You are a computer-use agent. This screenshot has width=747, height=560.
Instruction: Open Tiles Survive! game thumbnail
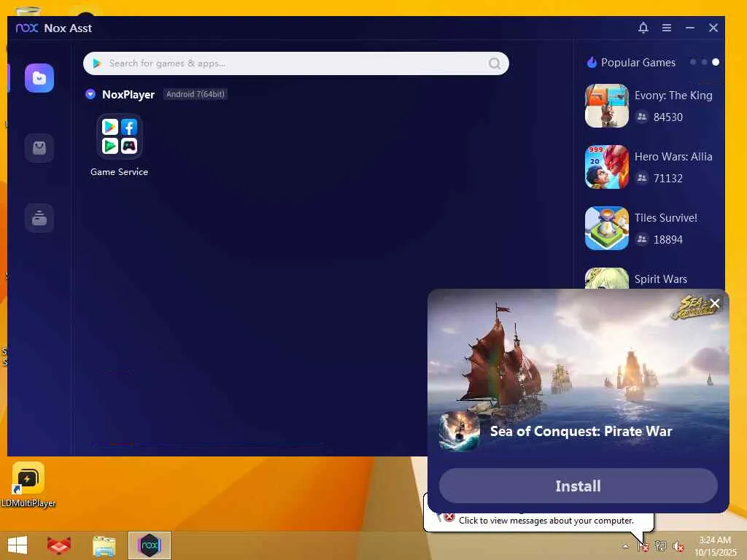pyautogui.click(x=606, y=228)
